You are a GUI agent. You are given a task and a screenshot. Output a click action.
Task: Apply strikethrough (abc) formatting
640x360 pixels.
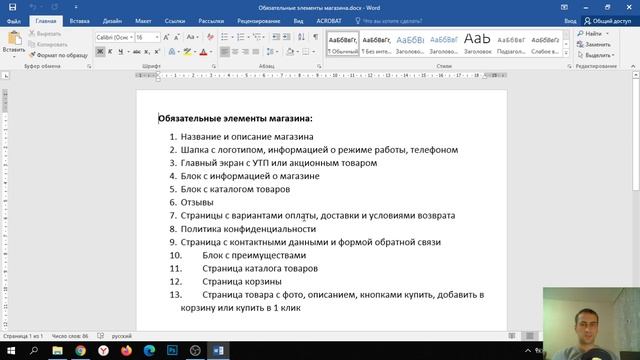click(136, 52)
